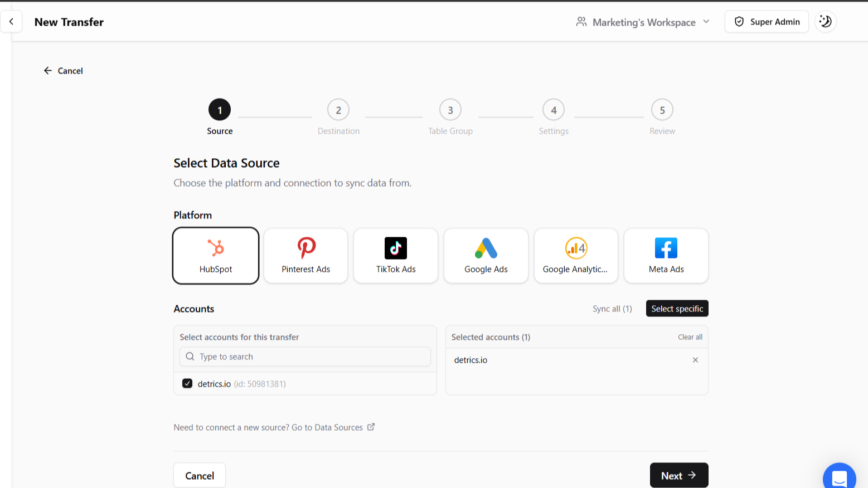Choose TikTok Ads as platform
Image resolution: width=868 pixels, height=488 pixels.
coord(396,256)
